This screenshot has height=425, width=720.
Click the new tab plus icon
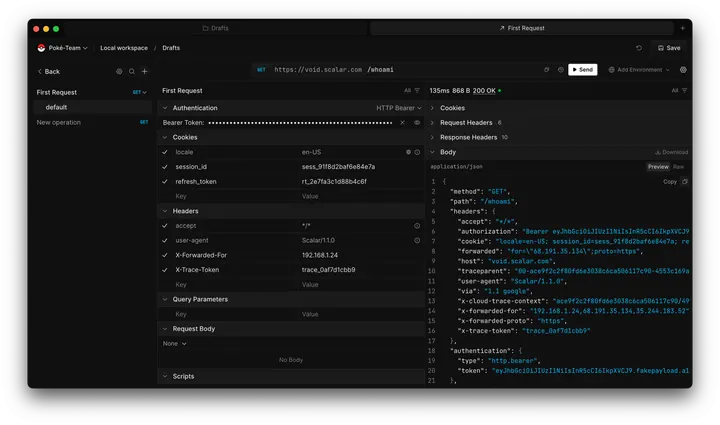pyautogui.click(x=683, y=28)
